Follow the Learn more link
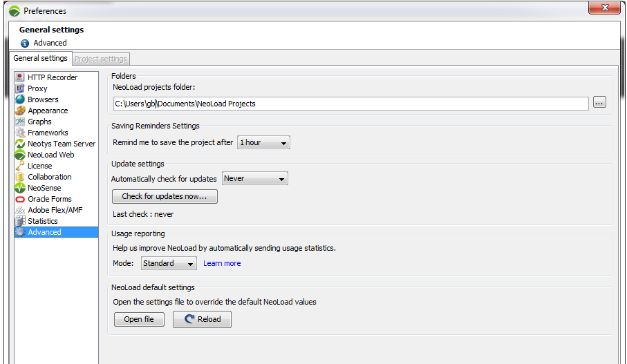The height and width of the screenshot is (364, 627). [x=222, y=263]
